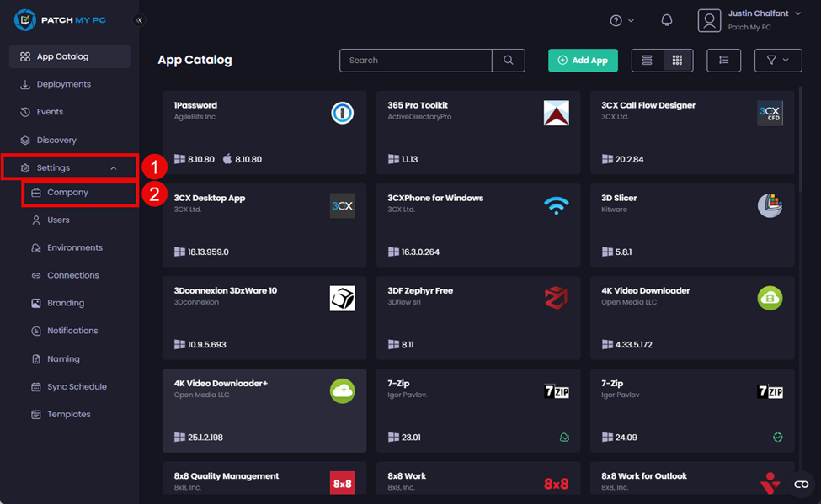Collapse the sidebar with the chevron toggle
This screenshot has width=821, height=504.
139,19
